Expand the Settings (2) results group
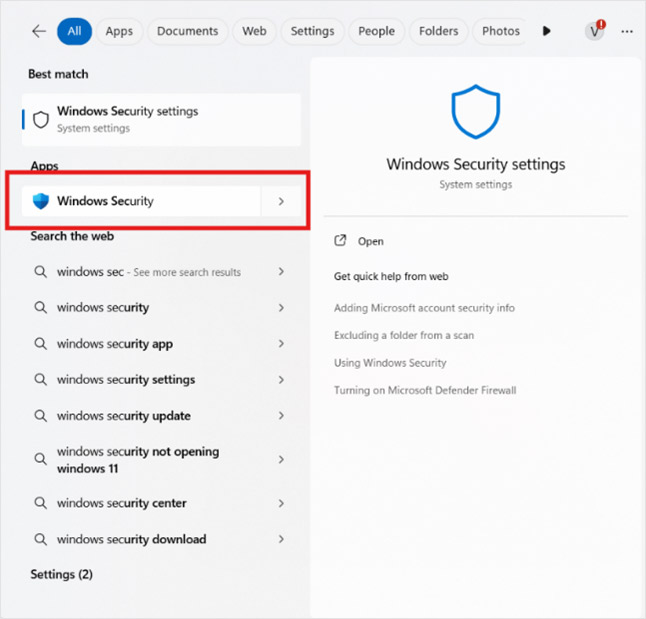 pos(61,574)
